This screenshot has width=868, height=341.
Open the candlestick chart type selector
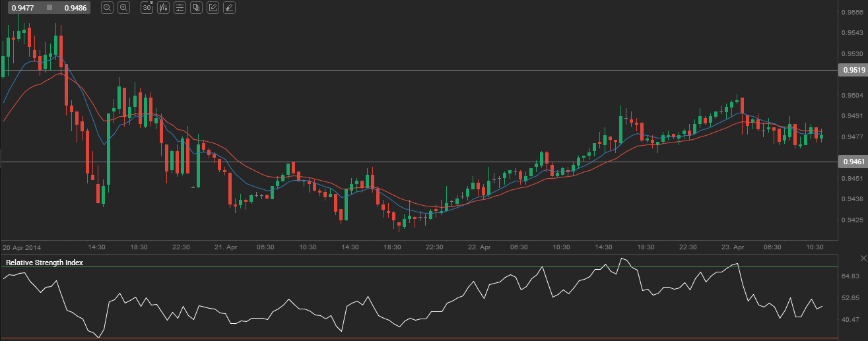coord(163,8)
